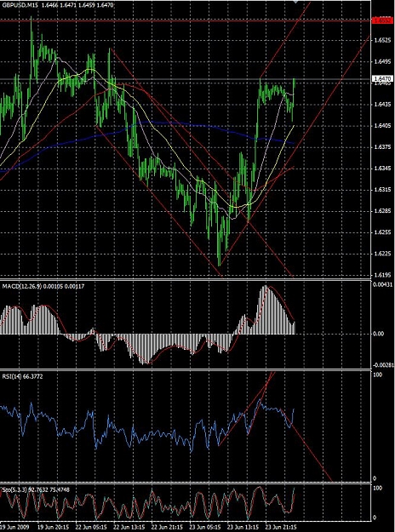395x532 pixels.
Task: Click the 1.6285 price scale label
Action: pyautogui.click(x=381, y=211)
